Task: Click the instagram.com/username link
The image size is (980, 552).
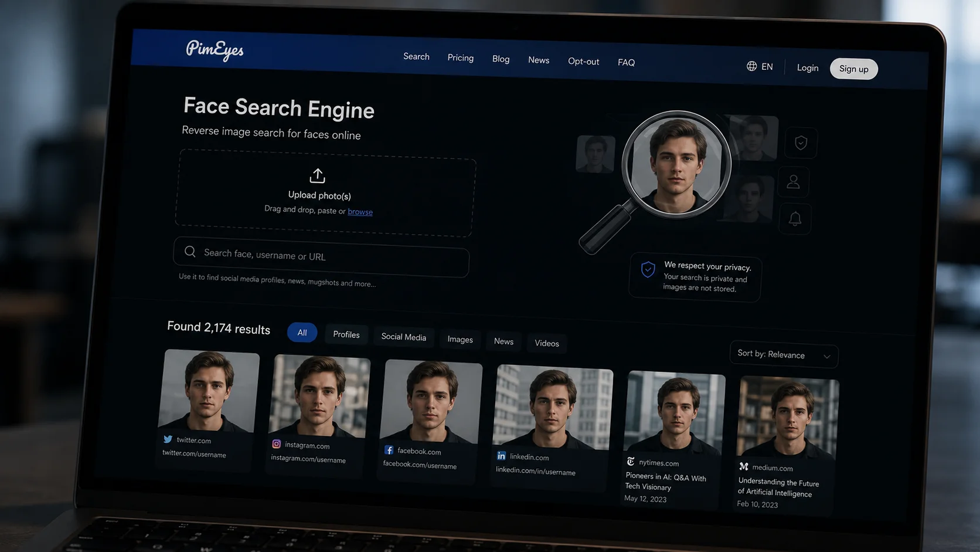Action: (308, 459)
